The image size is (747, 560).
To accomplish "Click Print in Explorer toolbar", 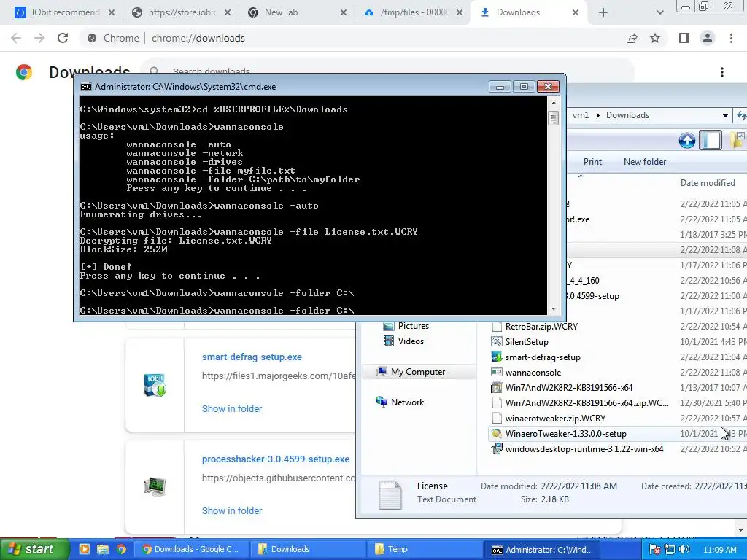I will point(592,162).
